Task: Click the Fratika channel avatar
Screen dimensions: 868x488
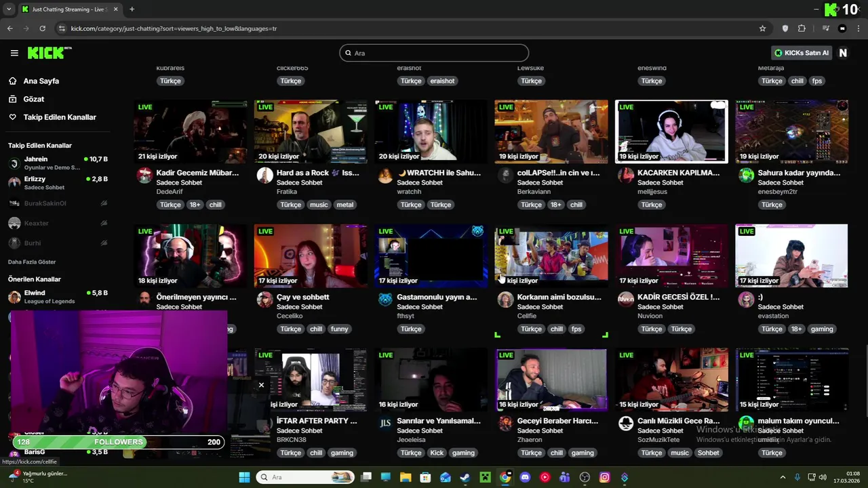Action: click(264, 176)
